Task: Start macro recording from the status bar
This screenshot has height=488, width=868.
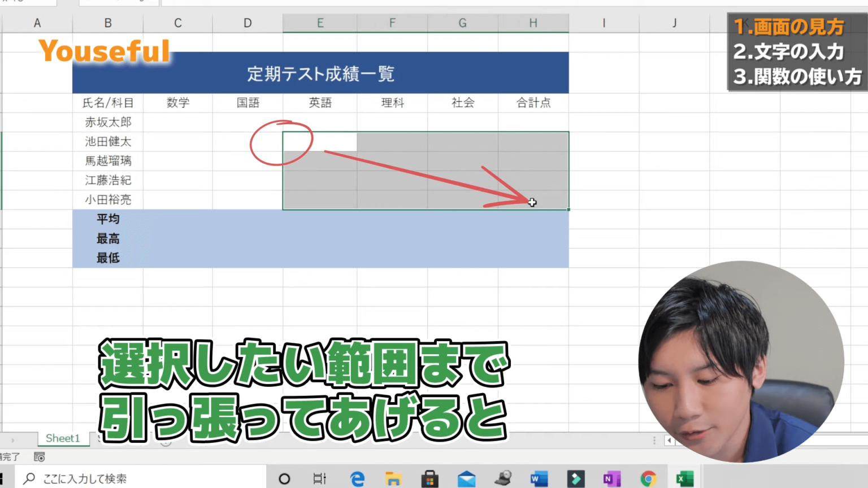Action: click(39, 457)
